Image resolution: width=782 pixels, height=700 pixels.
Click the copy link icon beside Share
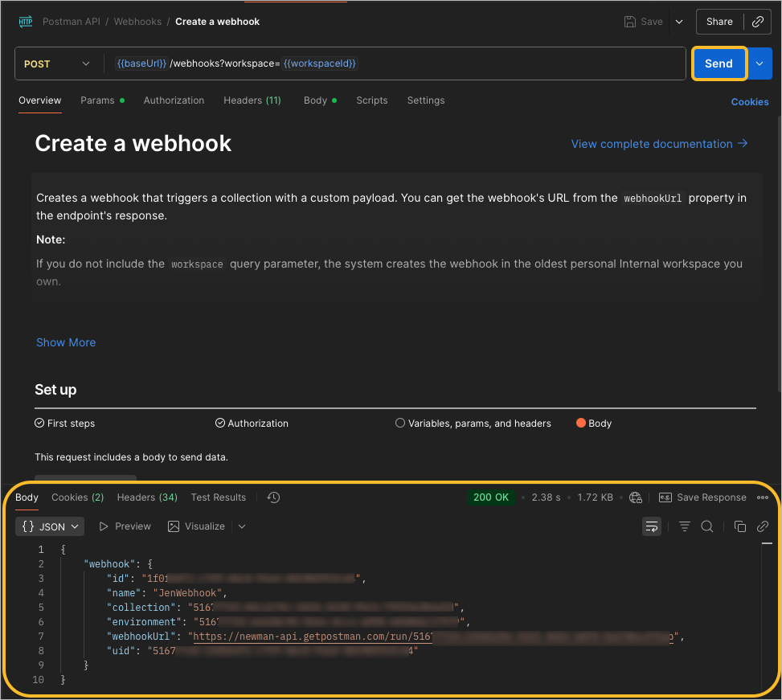point(758,22)
